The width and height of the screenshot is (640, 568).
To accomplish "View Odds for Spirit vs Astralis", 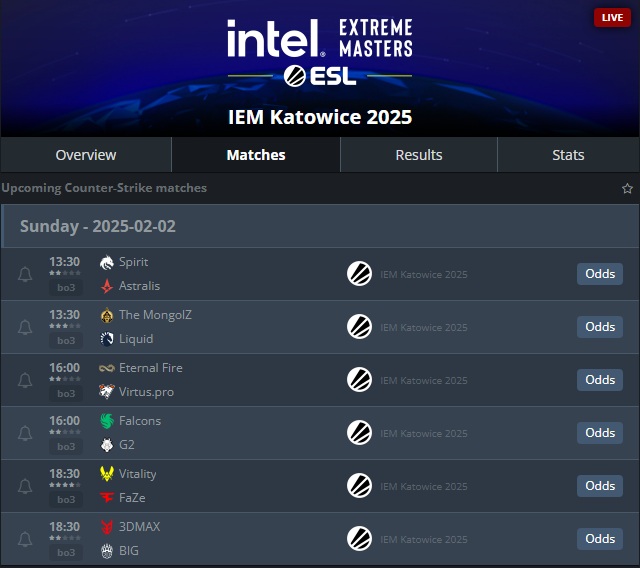I will (x=600, y=274).
